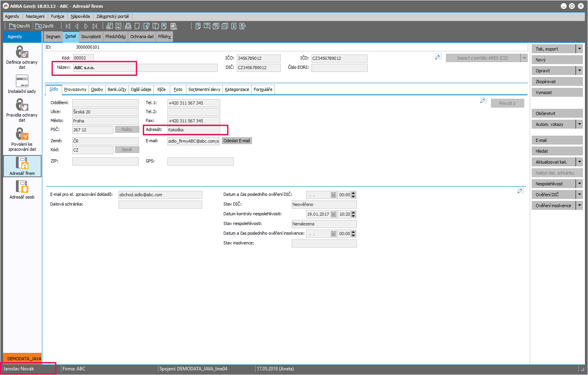This screenshot has height=375, width=588.
Task: Switch to the Seznam tab
Action: pyautogui.click(x=53, y=37)
